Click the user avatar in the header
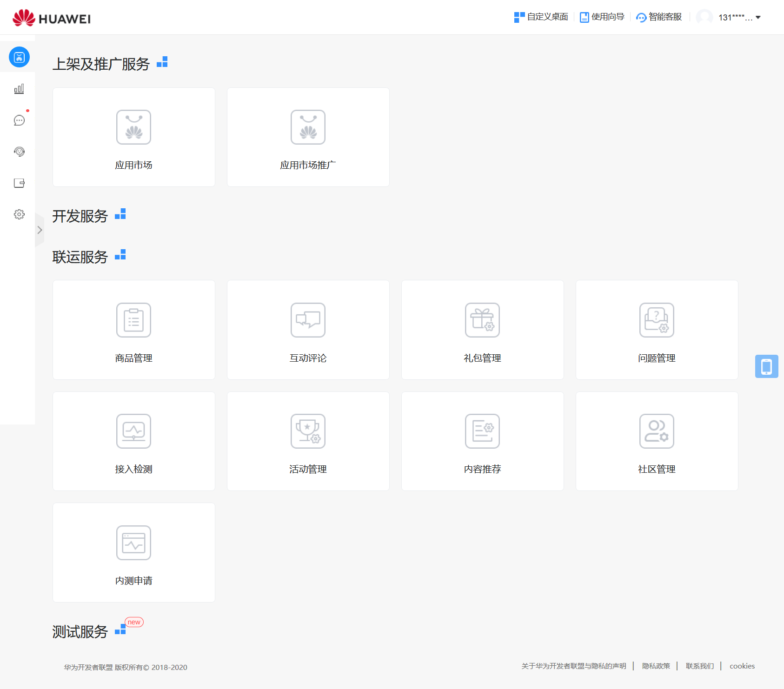 [x=704, y=17]
